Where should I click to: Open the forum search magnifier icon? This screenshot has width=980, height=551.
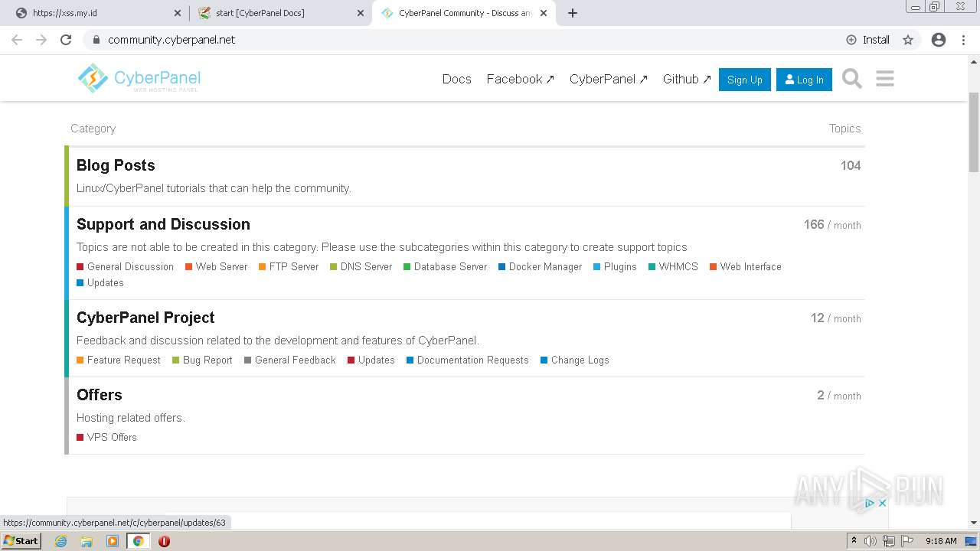(851, 79)
